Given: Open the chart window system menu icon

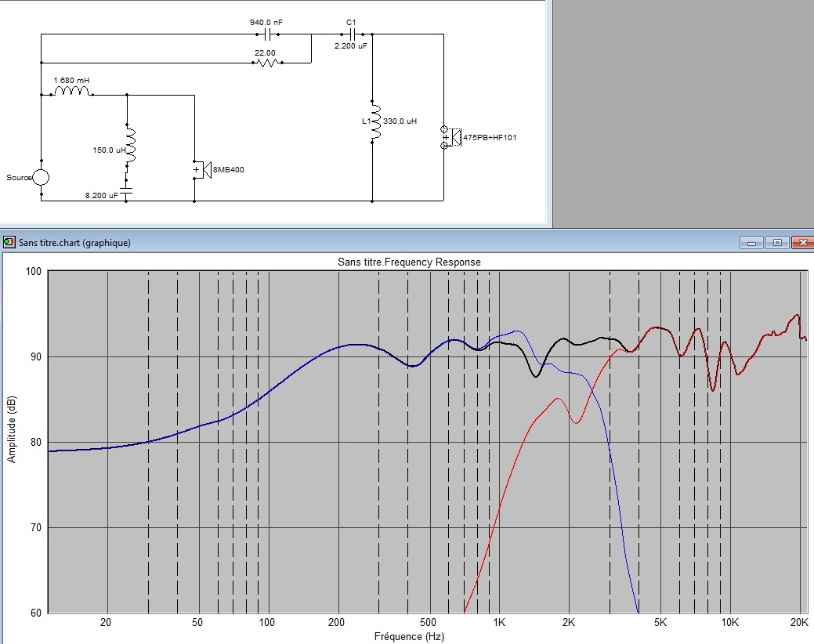Looking at the screenshot, I should 9,243.
